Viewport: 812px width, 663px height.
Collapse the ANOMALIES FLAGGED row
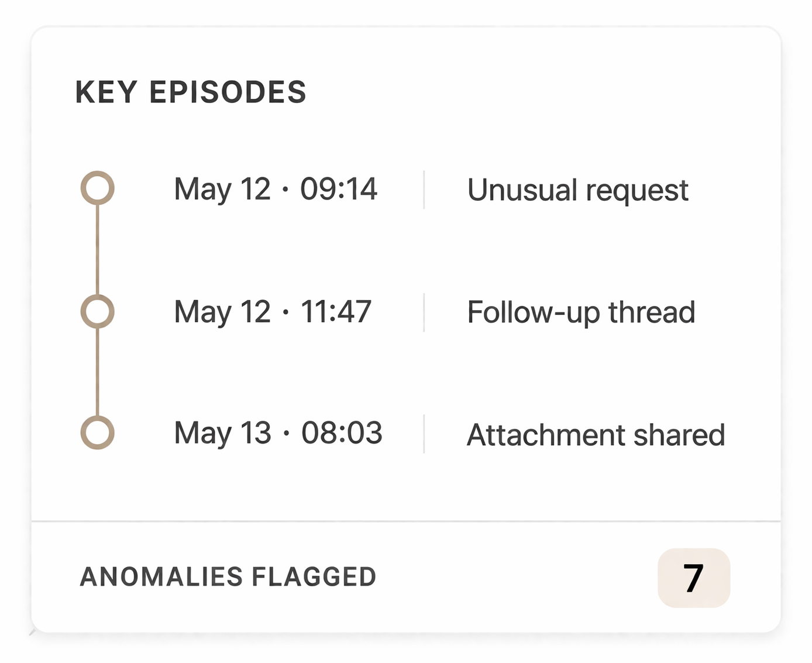[x=229, y=577]
